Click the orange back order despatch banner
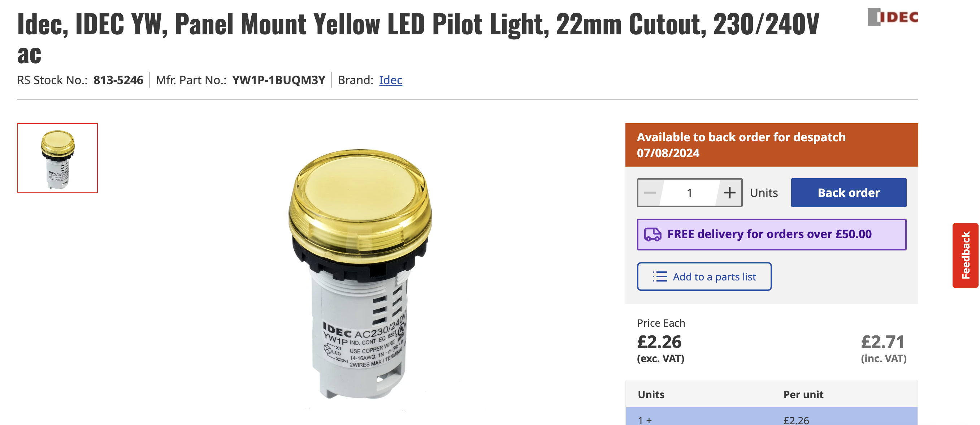 [772, 145]
